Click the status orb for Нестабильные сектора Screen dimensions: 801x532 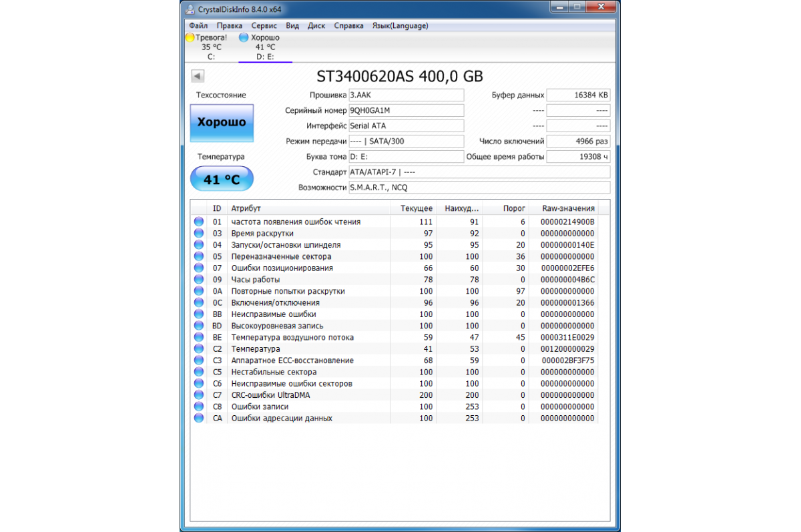(x=199, y=372)
